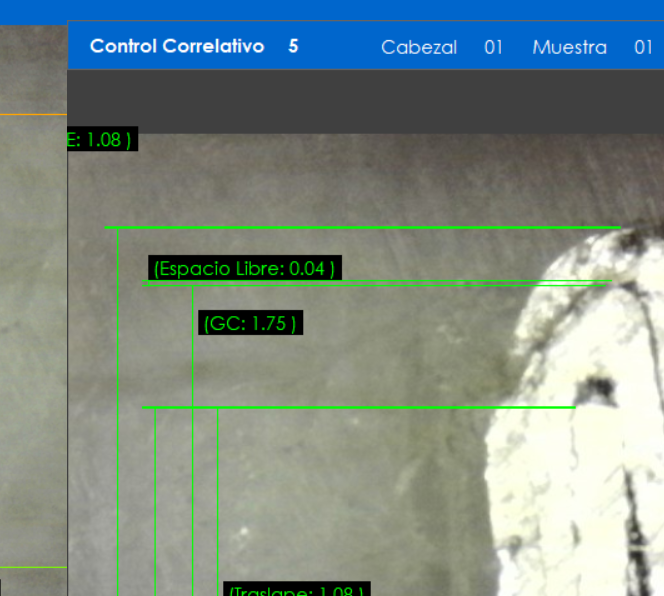The width and height of the screenshot is (664, 596).
Task: Click the Cabezal label in header
Action: tap(419, 47)
